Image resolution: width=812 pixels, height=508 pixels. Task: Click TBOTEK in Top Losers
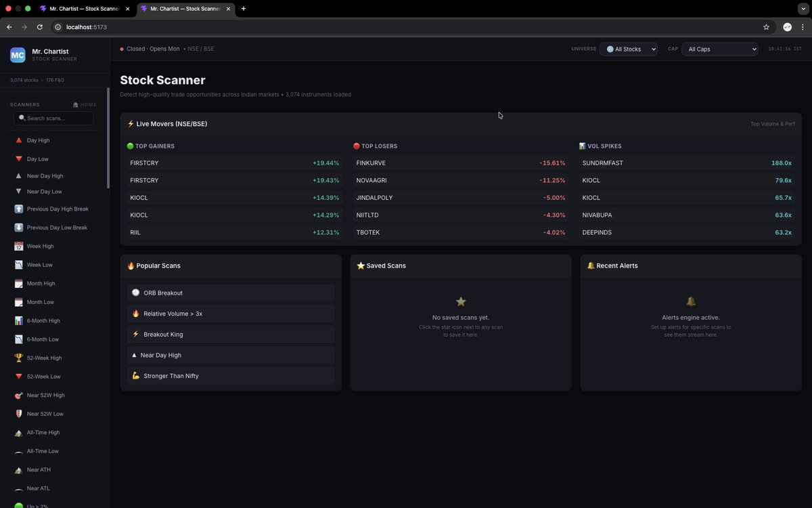[461, 232]
